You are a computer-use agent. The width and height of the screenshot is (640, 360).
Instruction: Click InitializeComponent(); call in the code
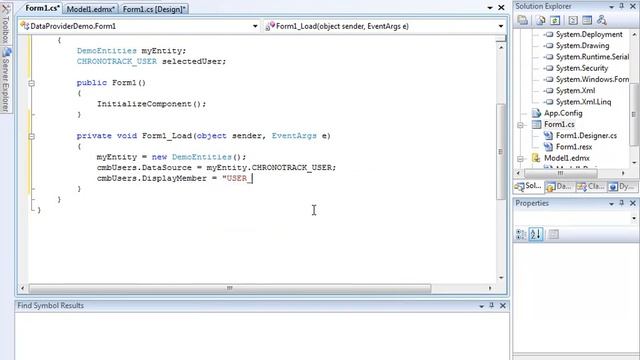151,104
